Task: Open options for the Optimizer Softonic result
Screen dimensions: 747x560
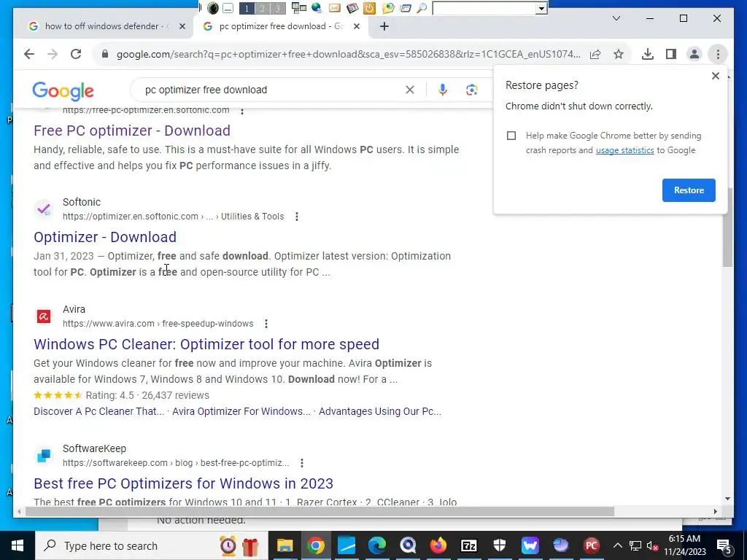Action: 297,217
